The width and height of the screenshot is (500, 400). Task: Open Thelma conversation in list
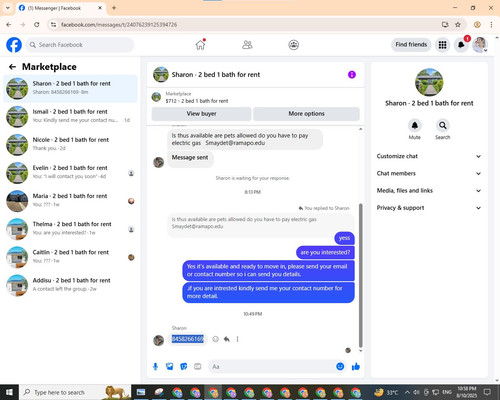pos(70,229)
